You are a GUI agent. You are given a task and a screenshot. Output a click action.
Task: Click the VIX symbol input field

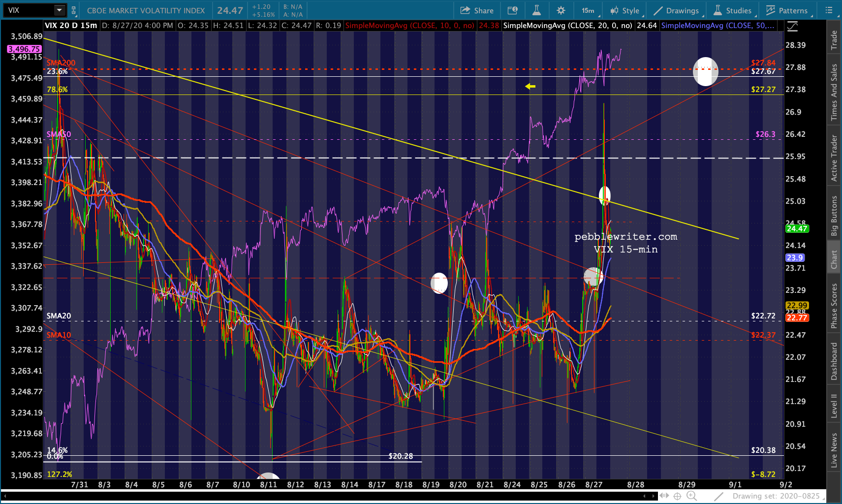pos(29,10)
